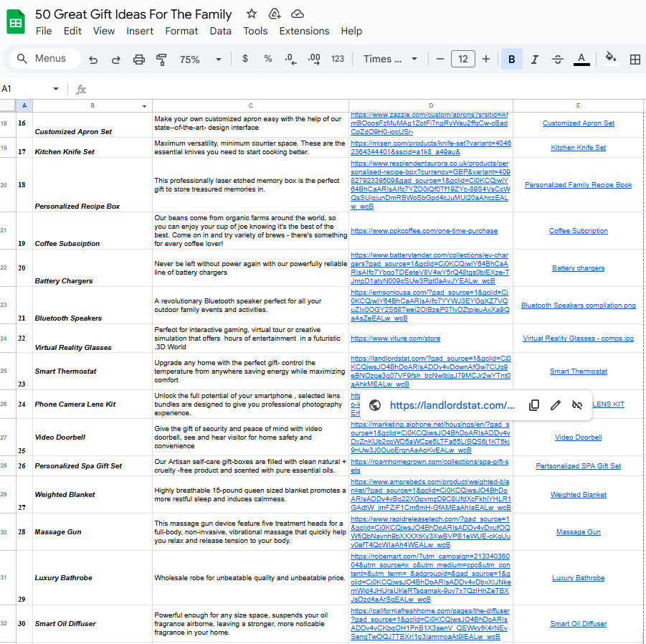Open the Google Sheets home icon

click(x=16, y=22)
